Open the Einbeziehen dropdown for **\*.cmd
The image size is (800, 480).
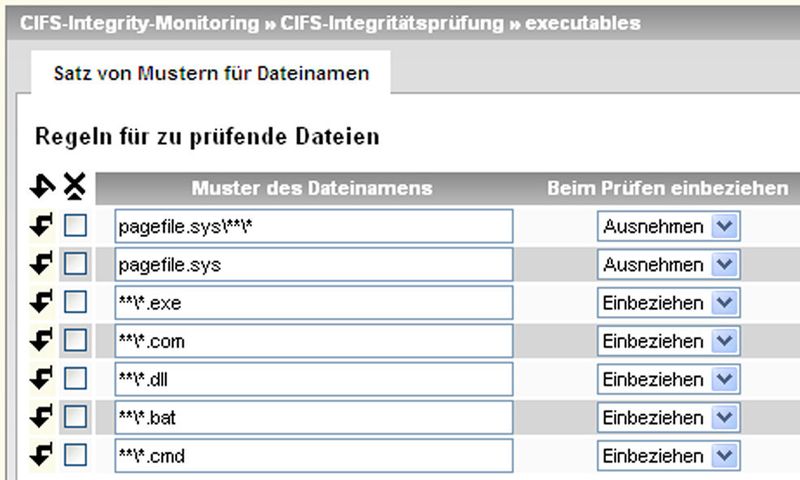668,456
